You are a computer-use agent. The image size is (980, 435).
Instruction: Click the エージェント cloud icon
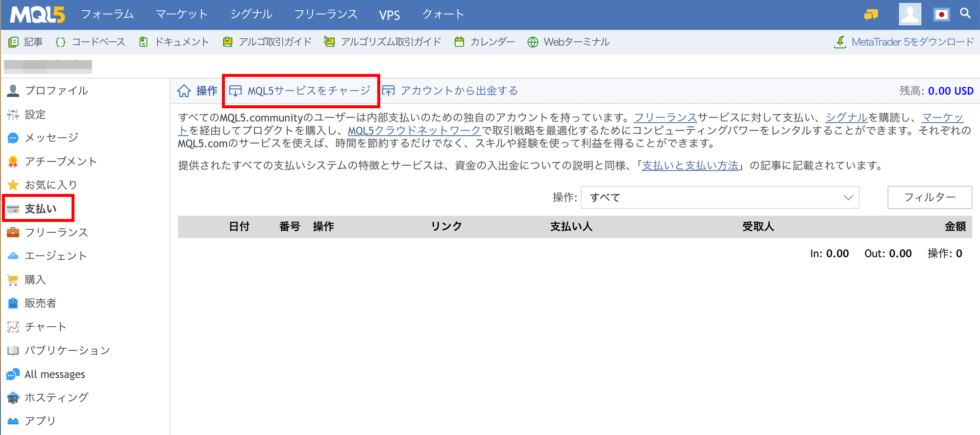point(13,256)
